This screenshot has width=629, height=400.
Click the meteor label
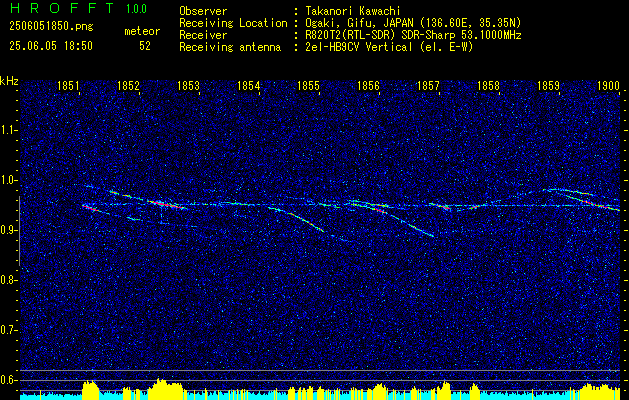click(142, 31)
